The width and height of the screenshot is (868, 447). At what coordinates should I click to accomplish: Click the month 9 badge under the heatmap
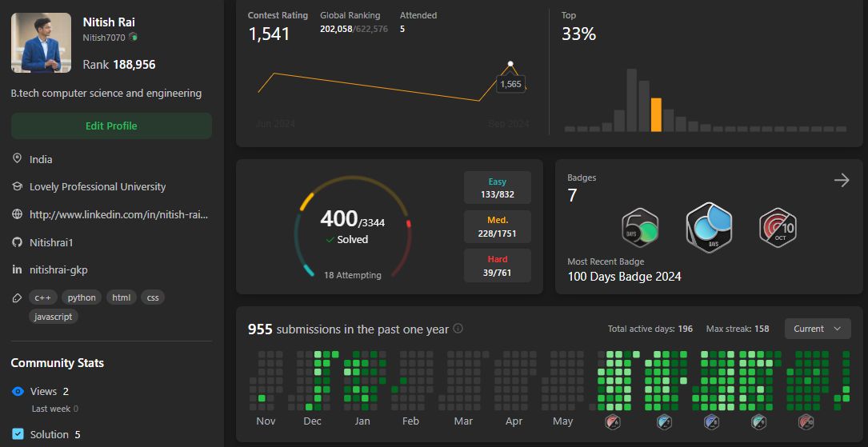click(x=758, y=422)
